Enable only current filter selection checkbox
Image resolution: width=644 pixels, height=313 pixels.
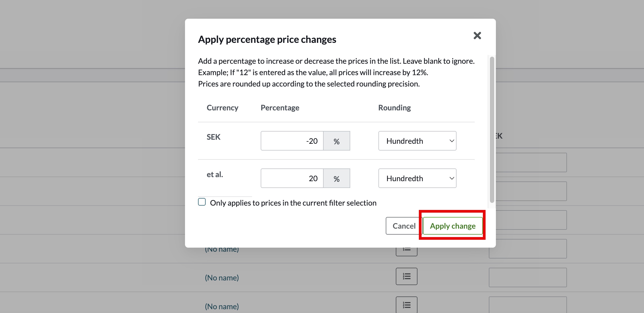[x=202, y=202]
